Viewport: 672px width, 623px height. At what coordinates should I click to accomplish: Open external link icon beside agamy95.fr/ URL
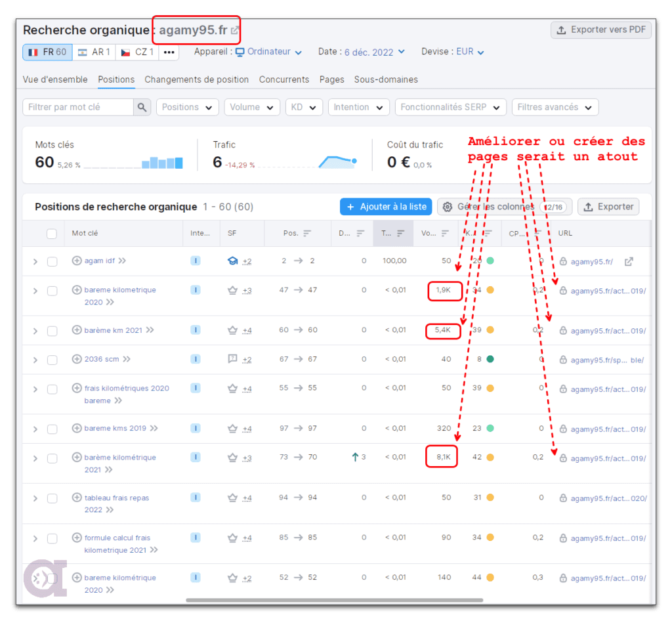coord(629,261)
